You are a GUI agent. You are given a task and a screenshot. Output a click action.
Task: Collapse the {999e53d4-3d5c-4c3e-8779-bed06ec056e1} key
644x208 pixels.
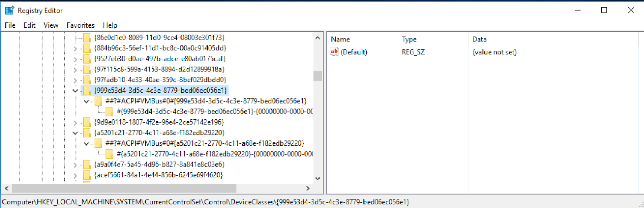75,91
